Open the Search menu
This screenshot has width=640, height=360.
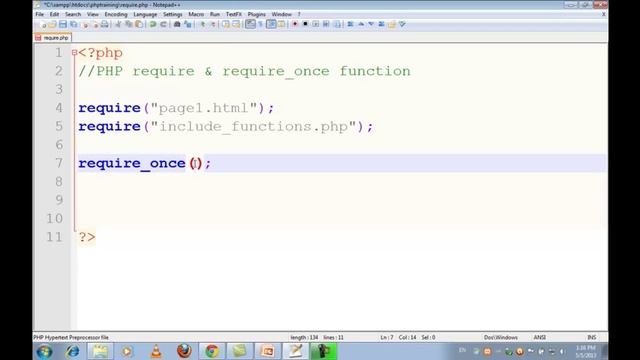[x=73, y=14]
